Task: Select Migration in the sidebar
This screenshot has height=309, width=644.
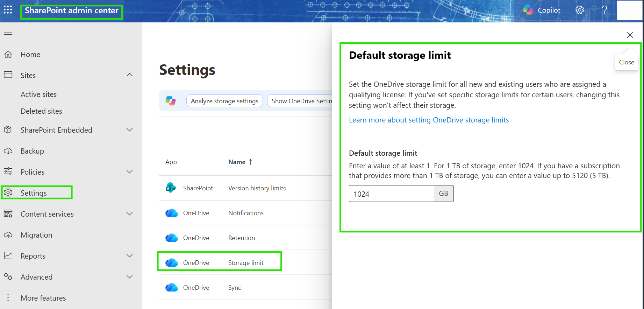Action: coord(36,235)
